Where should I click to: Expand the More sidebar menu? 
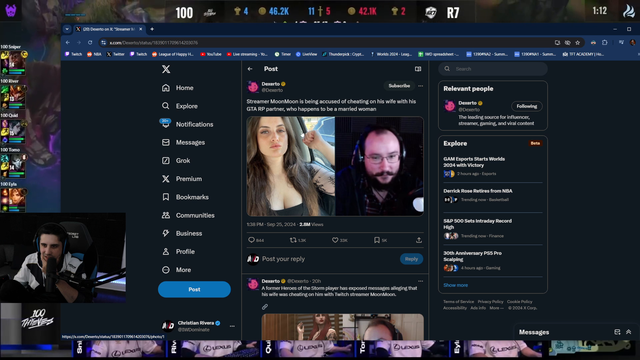[x=176, y=270]
